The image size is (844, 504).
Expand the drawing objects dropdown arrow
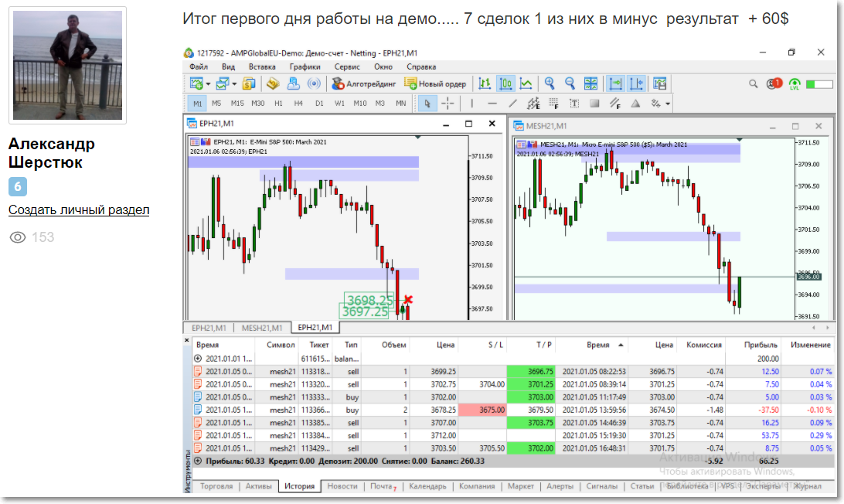coord(668,104)
